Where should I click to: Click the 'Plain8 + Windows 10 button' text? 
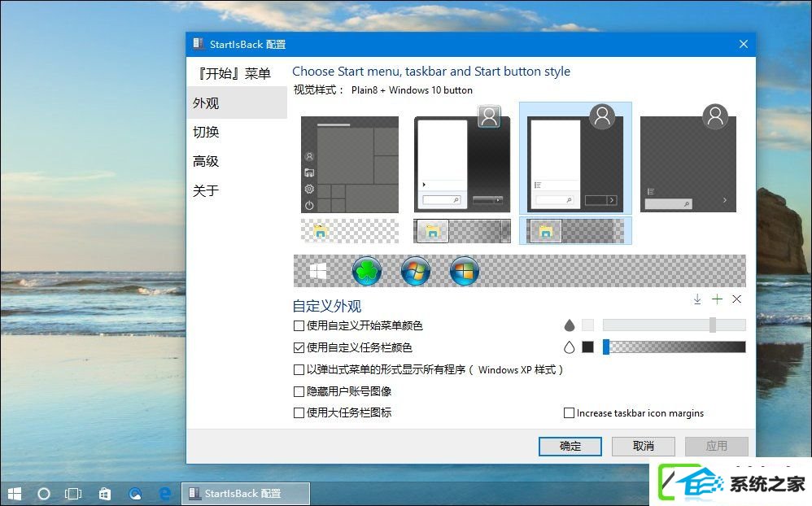pos(412,90)
